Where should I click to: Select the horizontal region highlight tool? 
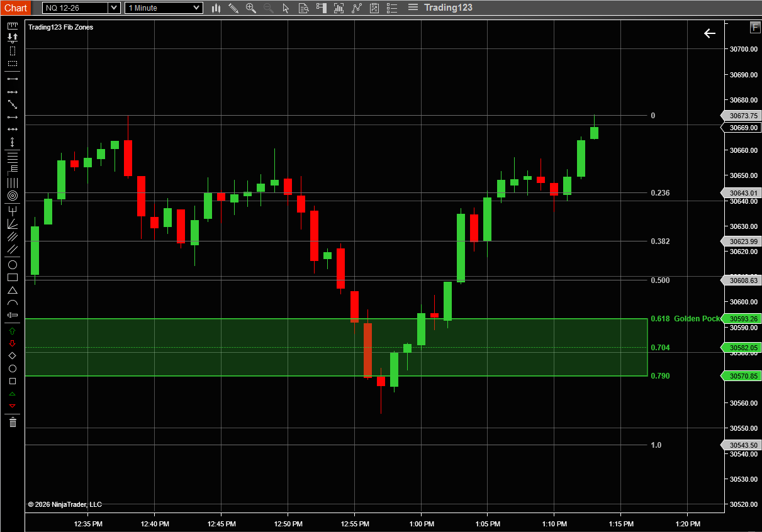[13, 64]
